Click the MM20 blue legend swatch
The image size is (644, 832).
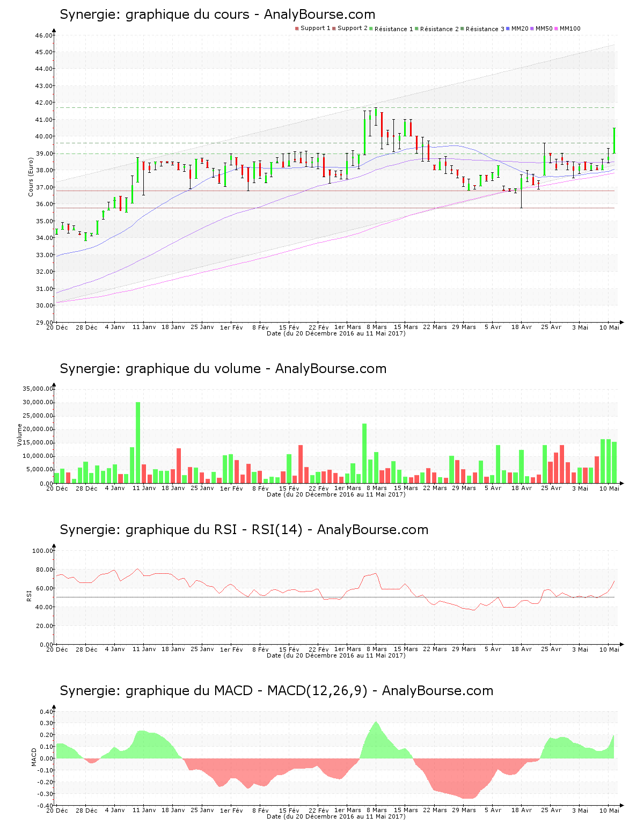508,28
